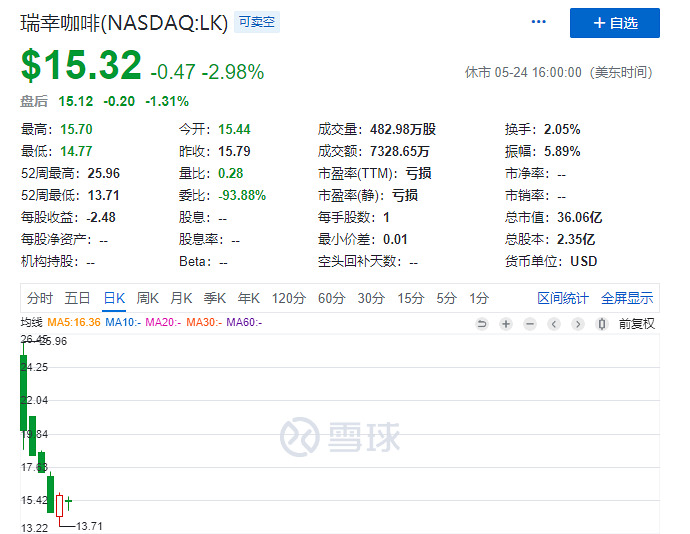Move chart left with left chevron icon
This screenshot has height=534, width=690.
(554, 324)
